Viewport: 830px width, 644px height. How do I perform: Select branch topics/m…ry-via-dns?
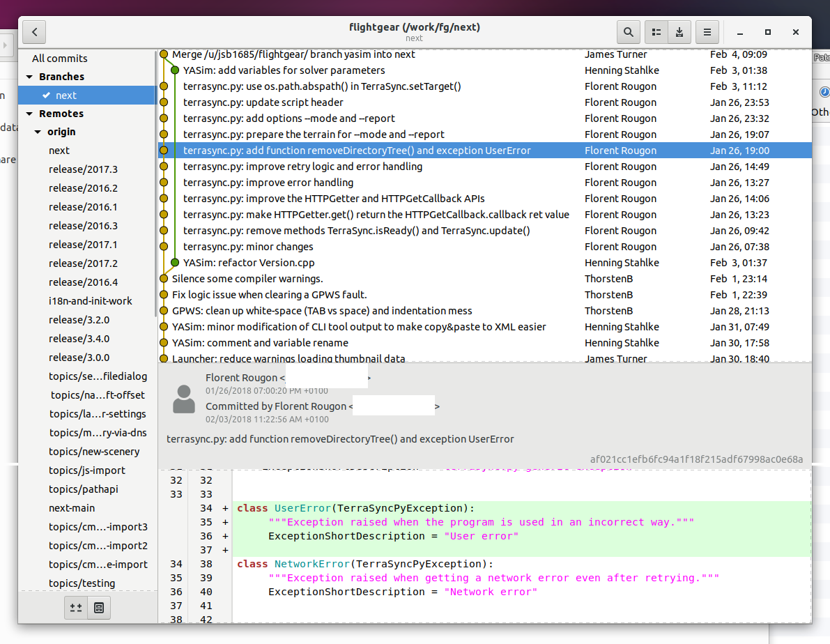pyautogui.click(x=88, y=433)
